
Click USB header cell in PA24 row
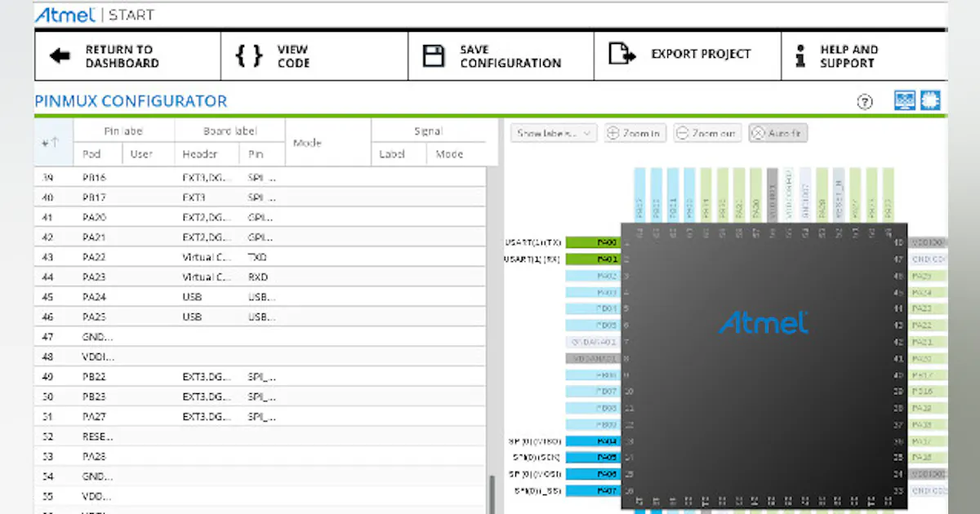coord(192,297)
